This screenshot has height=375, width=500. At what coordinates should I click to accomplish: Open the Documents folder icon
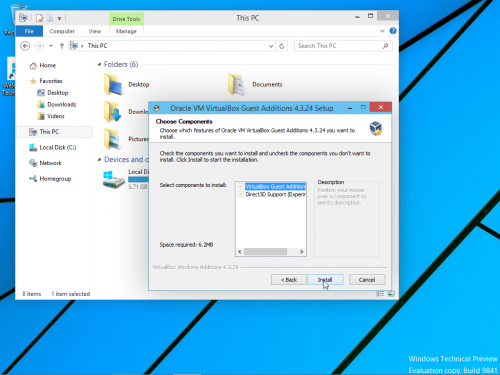pos(236,85)
